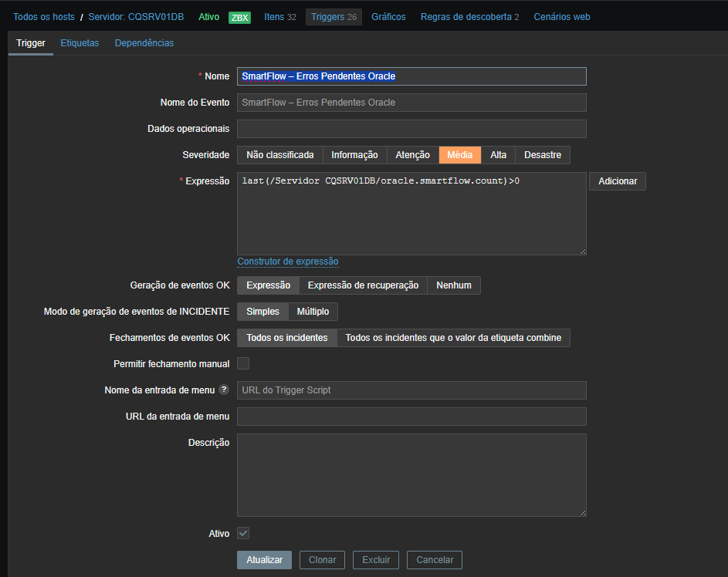Select Alta severity level

click(x=498, y=155)
